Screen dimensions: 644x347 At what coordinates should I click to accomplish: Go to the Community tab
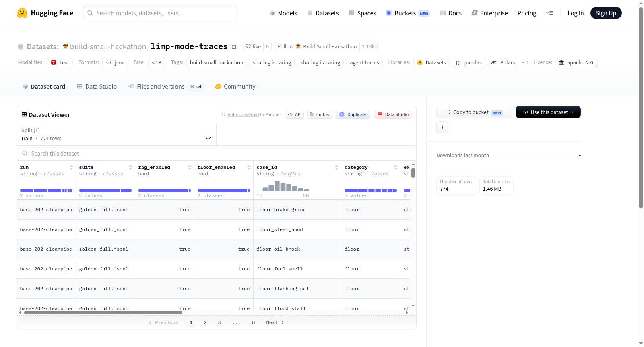click(235, 86)
